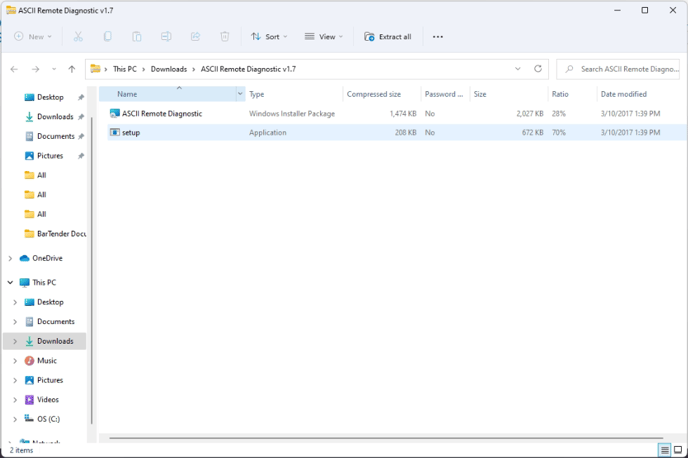The image size is (688, 458).
Task: Select Videos under This PC
Action: coord(47,400)
